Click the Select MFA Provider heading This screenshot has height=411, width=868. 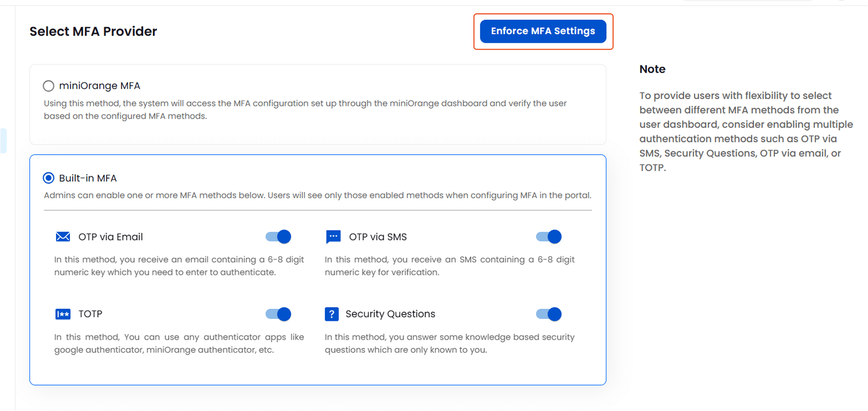(93, 32)
